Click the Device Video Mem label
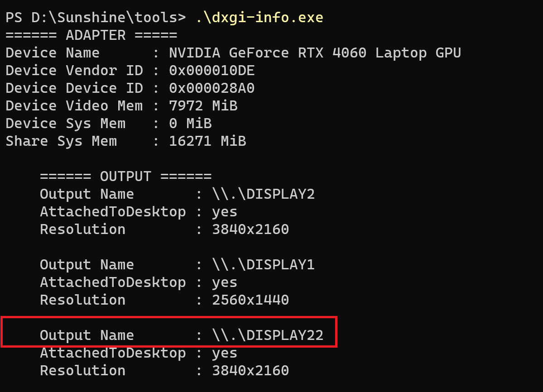This screenshot has width=543, height=392. (74, 106)
